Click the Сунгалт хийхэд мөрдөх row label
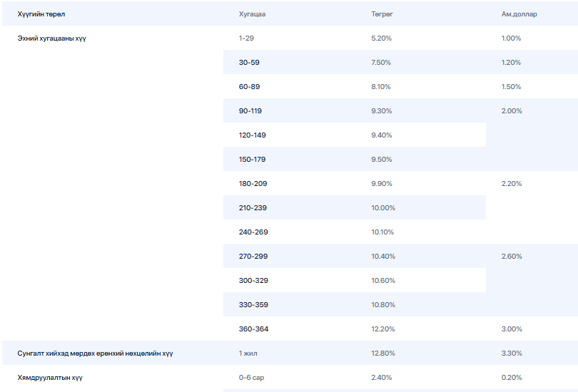 tap(95, 353)
